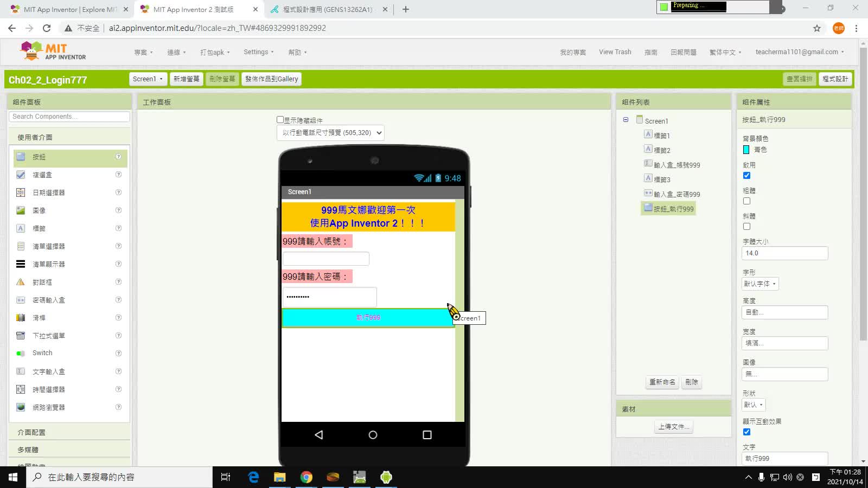Screen dimensions: 868x488
Task: Open the Windows Start menu
Action: [13, 477]
